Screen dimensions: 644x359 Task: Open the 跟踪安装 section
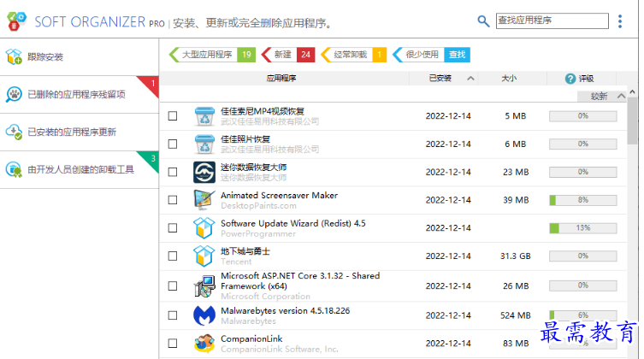pos(80,57)
